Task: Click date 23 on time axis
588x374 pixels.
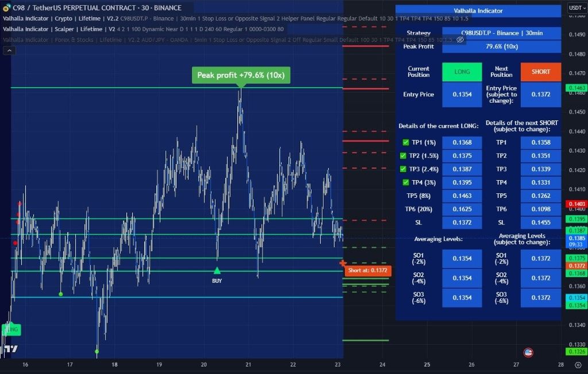Action: pos(338,364)
